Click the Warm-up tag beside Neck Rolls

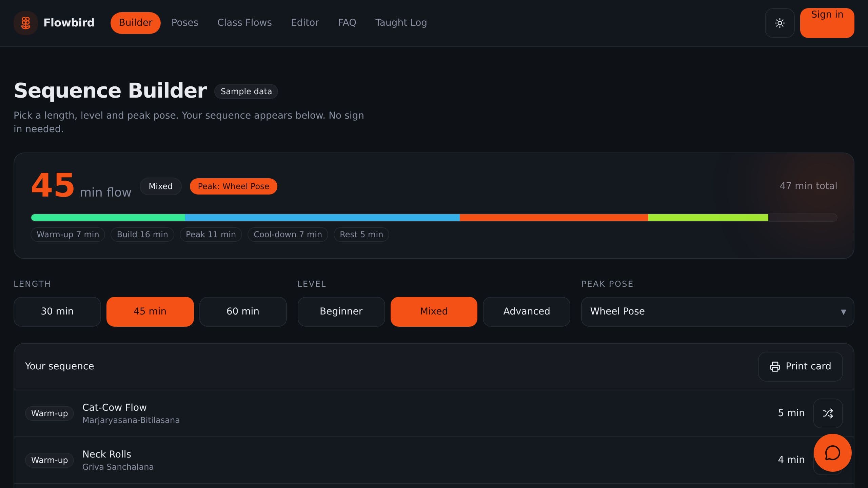[50, 460]
